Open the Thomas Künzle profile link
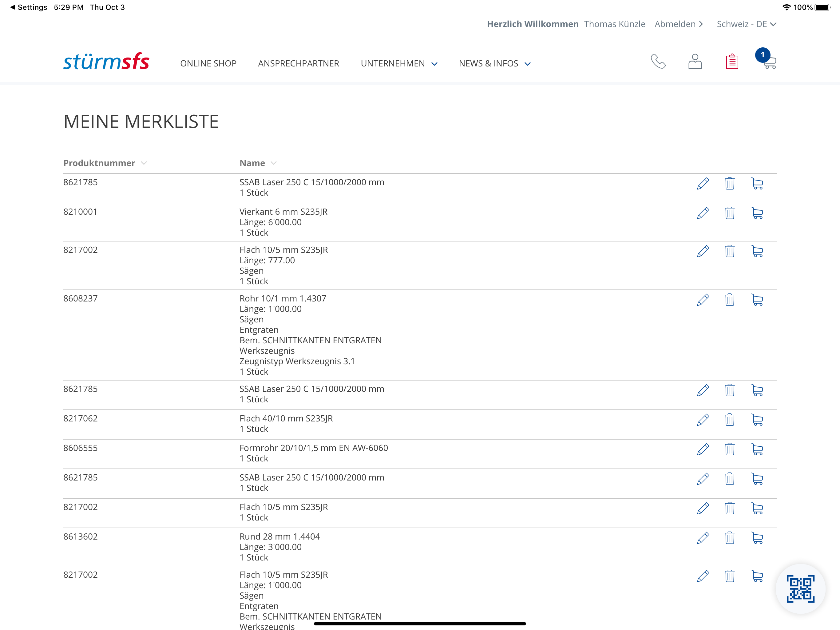840x630 pixels. click(x=614, y=24)
